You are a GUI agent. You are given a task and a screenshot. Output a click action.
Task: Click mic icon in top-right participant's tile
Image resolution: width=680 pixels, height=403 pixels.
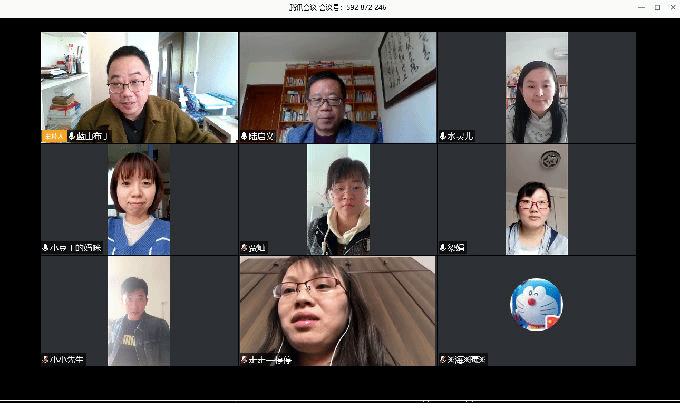(443, 136)
